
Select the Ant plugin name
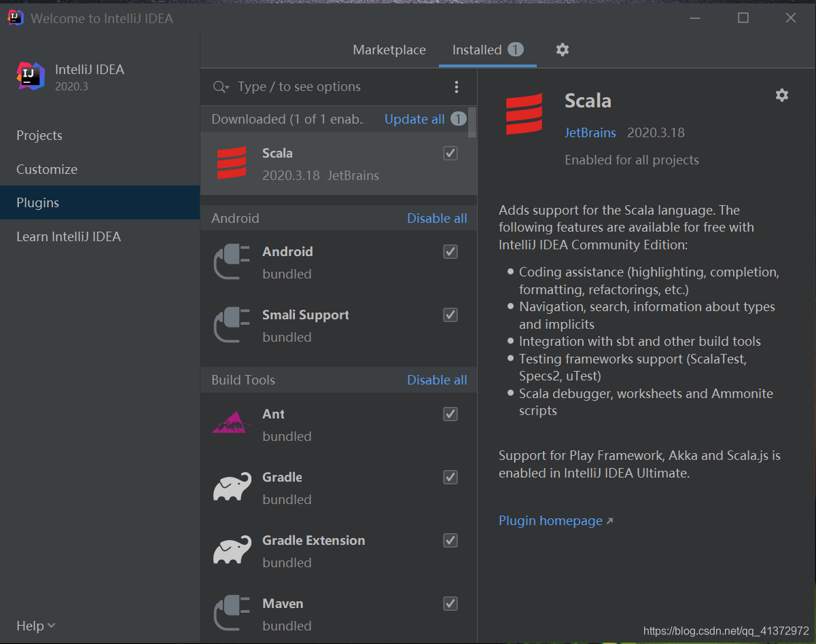click(273, 414)
